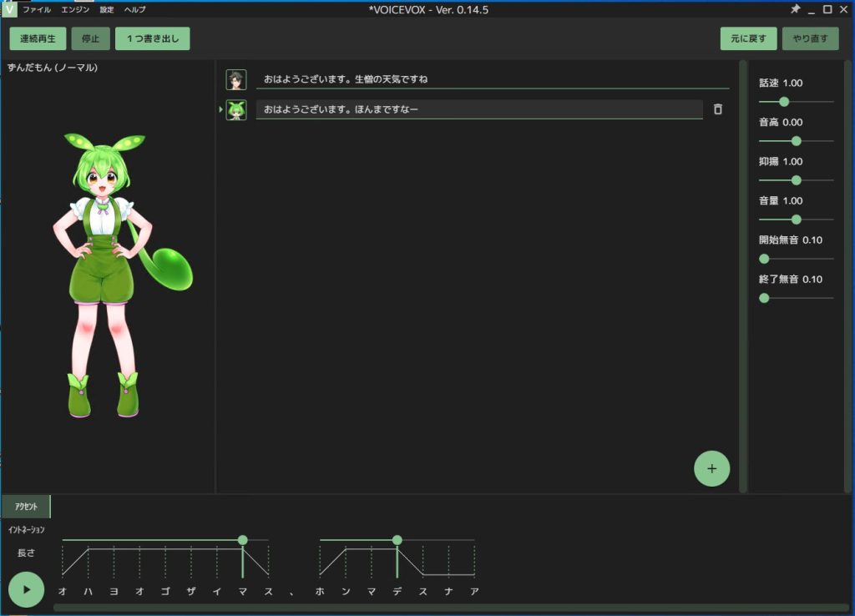
Task: Click the parameter panel vertical scrollbar
Action: (x=848, y=276)
